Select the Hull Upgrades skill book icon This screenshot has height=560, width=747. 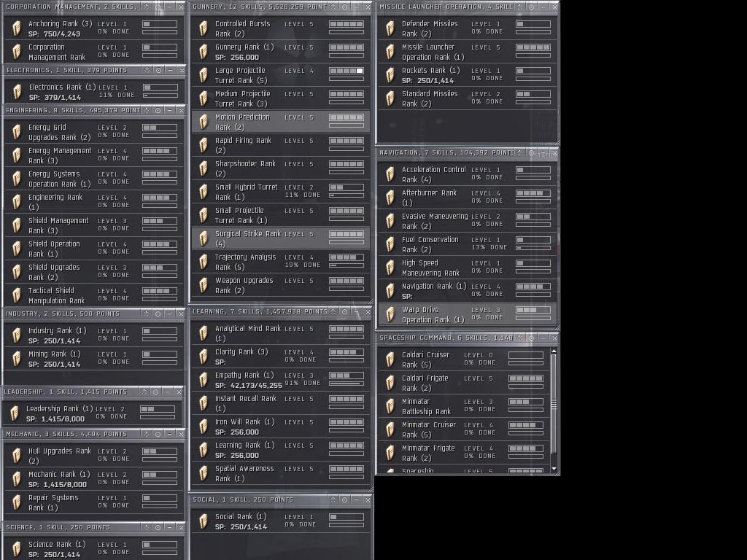(17, 456)
